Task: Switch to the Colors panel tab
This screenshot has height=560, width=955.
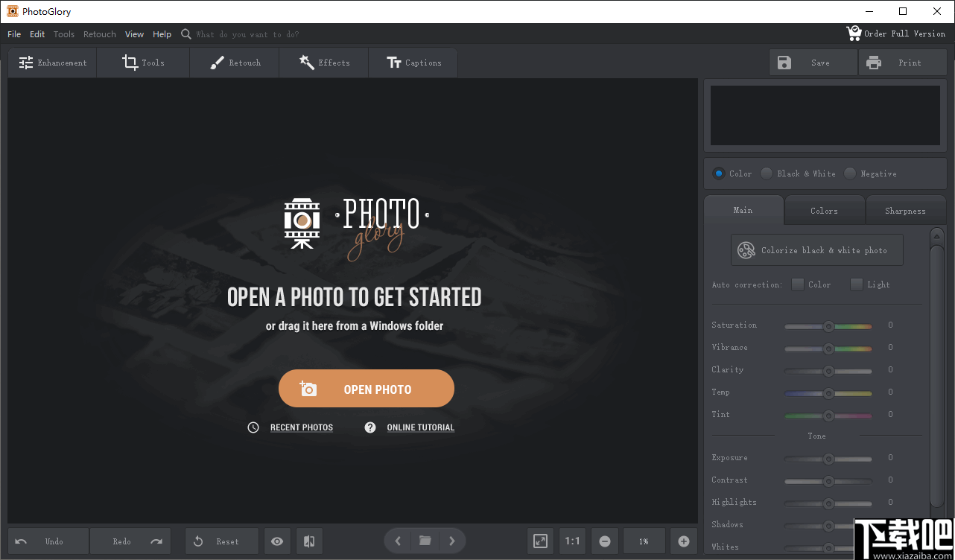Action: [x=825, y=211]
